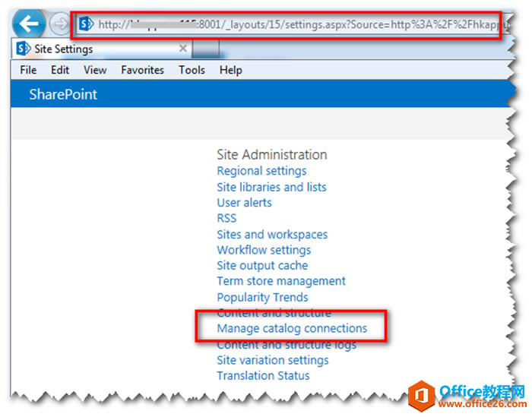Click the SharePoint icon on the Site Settings tab
This screenshot has height=417, width=532.
[23, 49]
